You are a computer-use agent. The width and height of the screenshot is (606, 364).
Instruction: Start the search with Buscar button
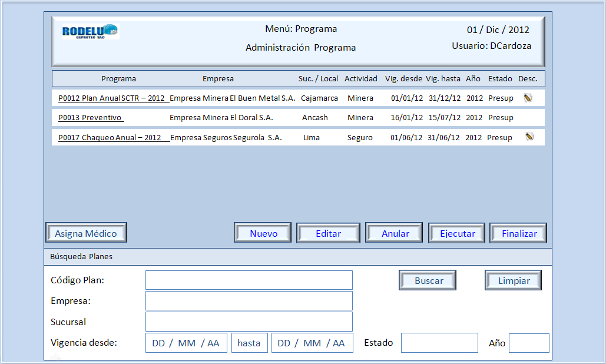point(428,280)
